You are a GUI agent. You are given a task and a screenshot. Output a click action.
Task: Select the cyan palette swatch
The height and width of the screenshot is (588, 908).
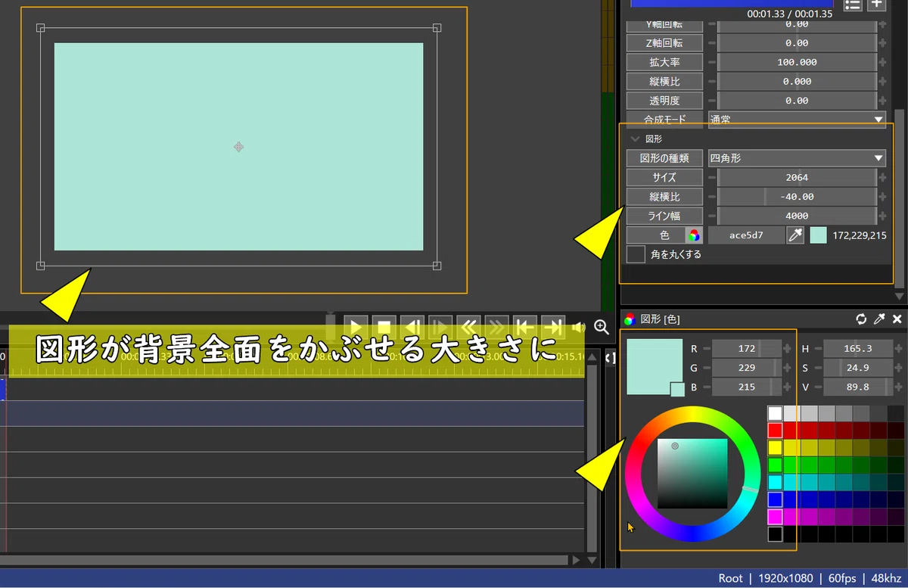coord(775,482)
